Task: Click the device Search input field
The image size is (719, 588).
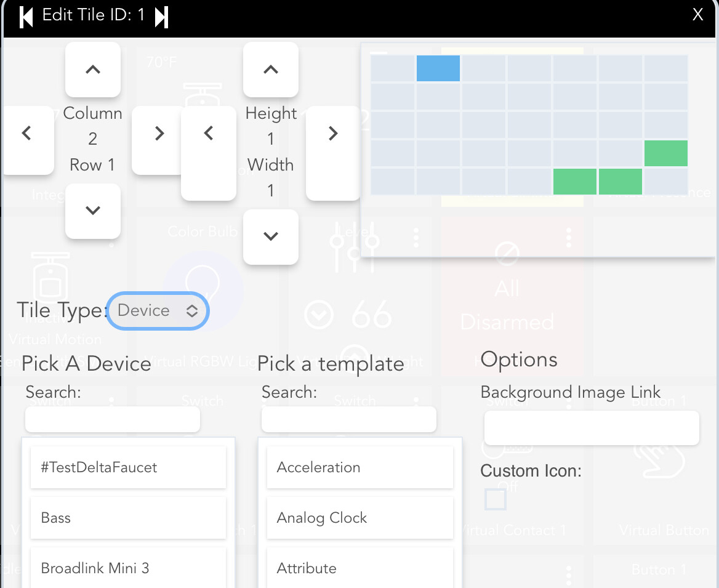Action: (x=112, y=419)
